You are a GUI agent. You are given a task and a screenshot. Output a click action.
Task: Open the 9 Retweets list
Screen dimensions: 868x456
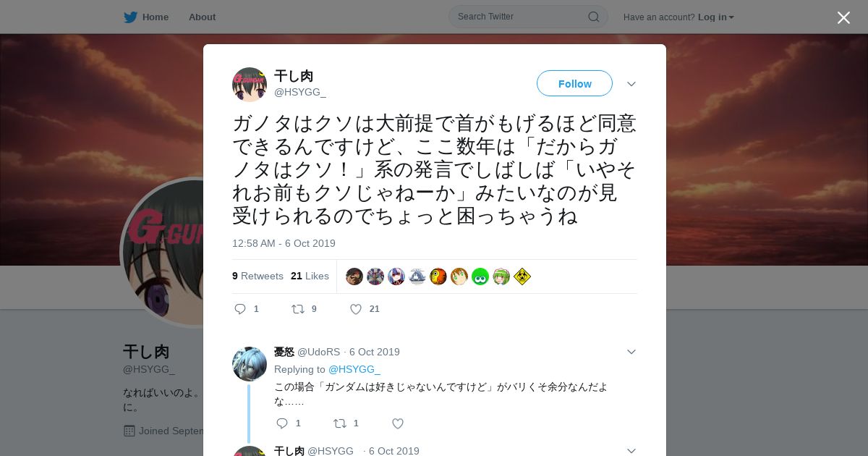coord(258,276)
